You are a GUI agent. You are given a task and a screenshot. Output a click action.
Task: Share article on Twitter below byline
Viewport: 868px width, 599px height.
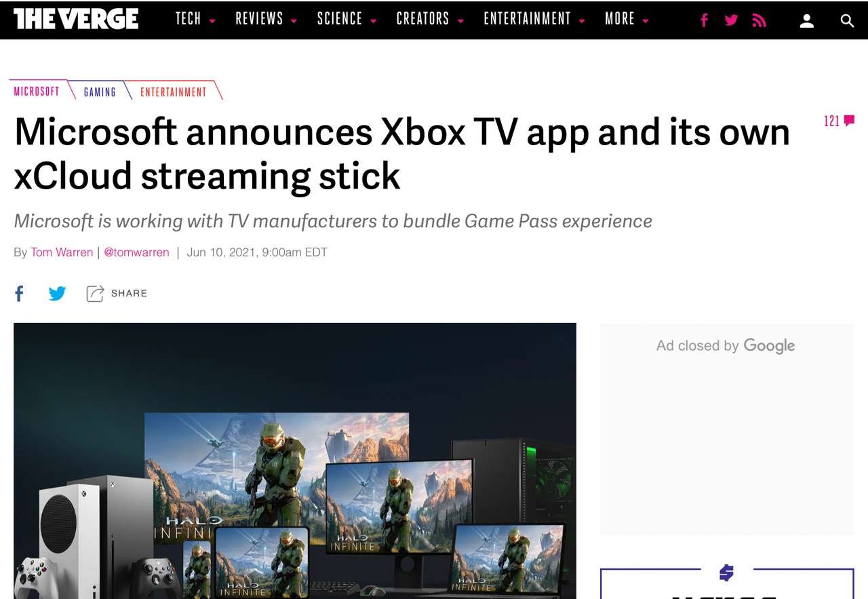click(58, 293)
